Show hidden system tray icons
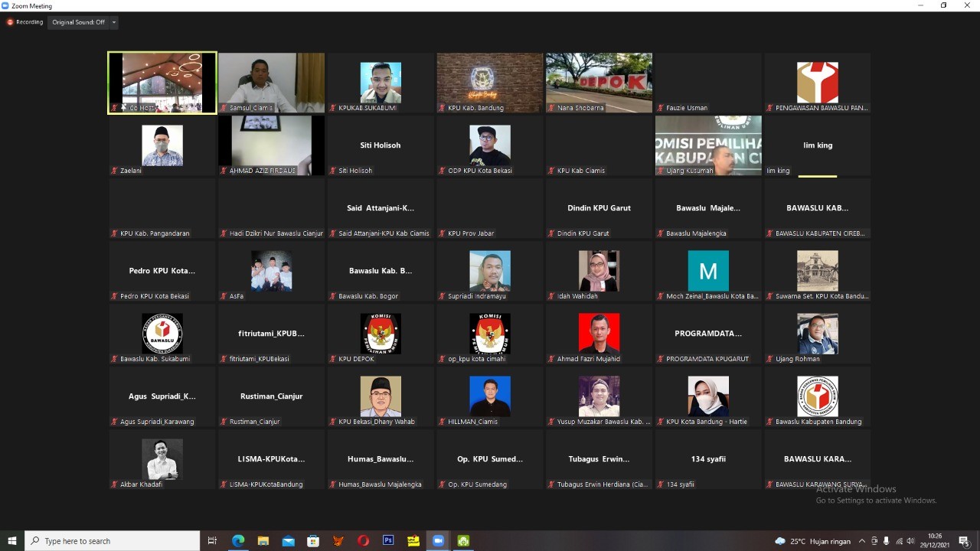This screenshot has height=551, width=980. pos(862,541)
